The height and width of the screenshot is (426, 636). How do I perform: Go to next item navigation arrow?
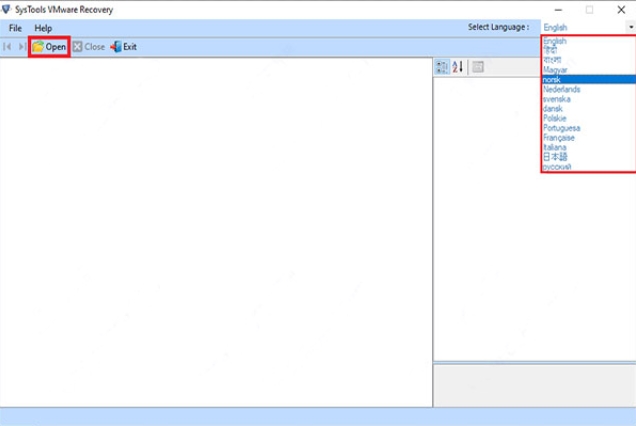pyautogui.click(x=22, y=47)
